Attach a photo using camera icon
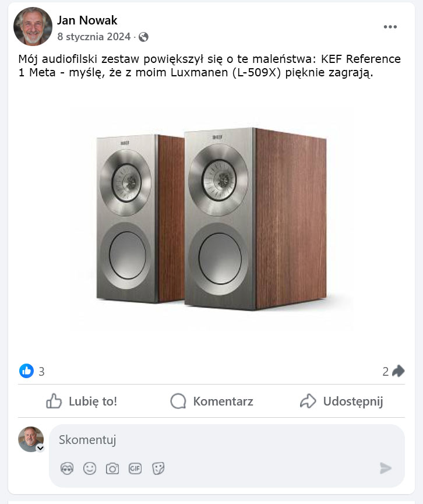The width and height of the screenshot is (423, 504). (112, 468)
